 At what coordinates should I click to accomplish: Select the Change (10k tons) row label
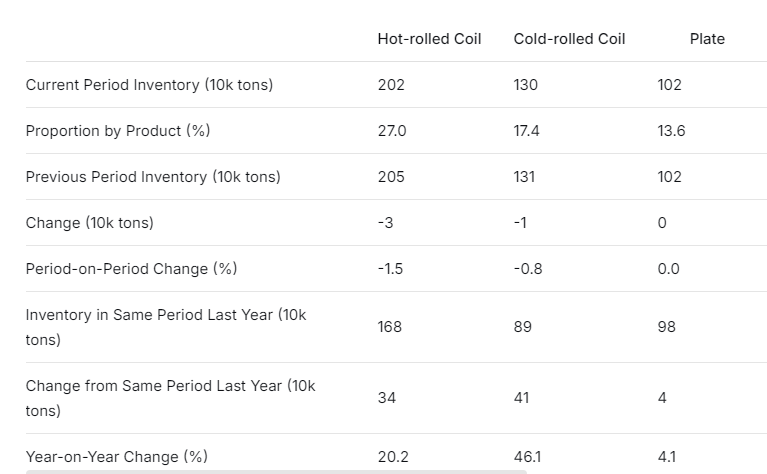click(90, 223)
